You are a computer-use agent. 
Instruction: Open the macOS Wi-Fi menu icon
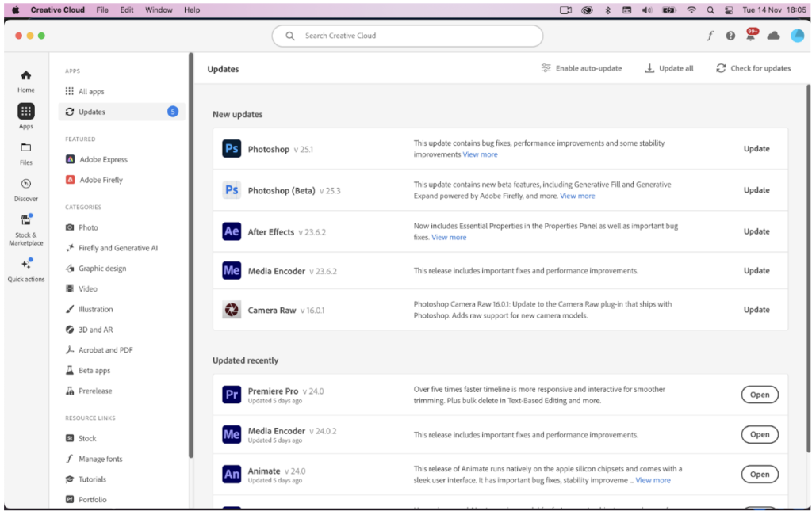691,10
